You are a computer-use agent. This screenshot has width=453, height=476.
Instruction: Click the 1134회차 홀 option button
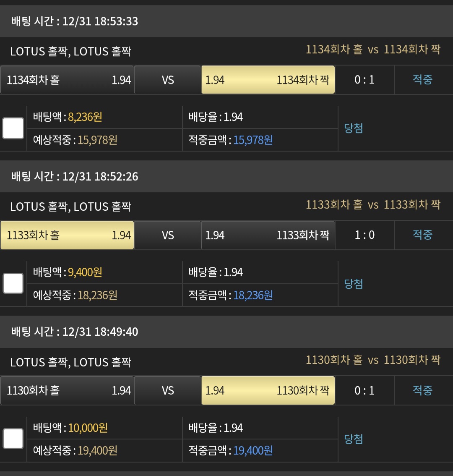pyautogui.click(x=67, y=80)
